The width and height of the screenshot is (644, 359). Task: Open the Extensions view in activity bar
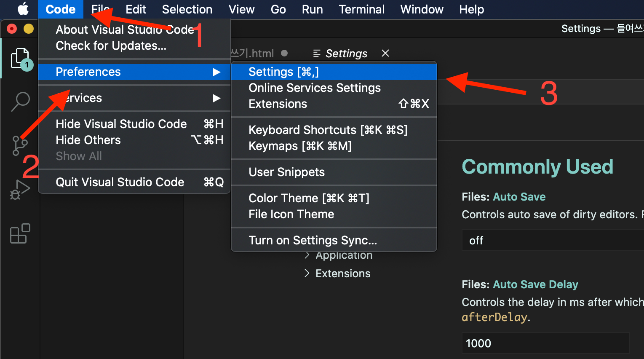[x=20, y=233]
